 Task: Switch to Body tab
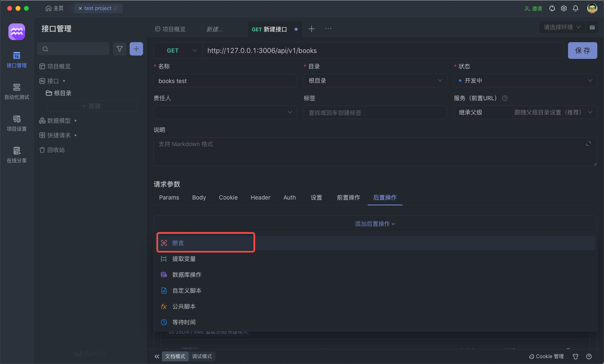pyautogui.click(x=199, y=198)
